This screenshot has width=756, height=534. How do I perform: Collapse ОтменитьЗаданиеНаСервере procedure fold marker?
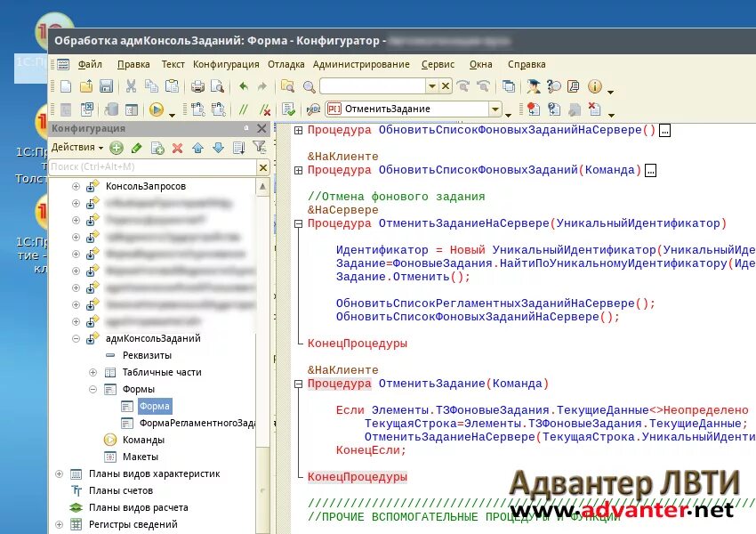pos(299,223)
